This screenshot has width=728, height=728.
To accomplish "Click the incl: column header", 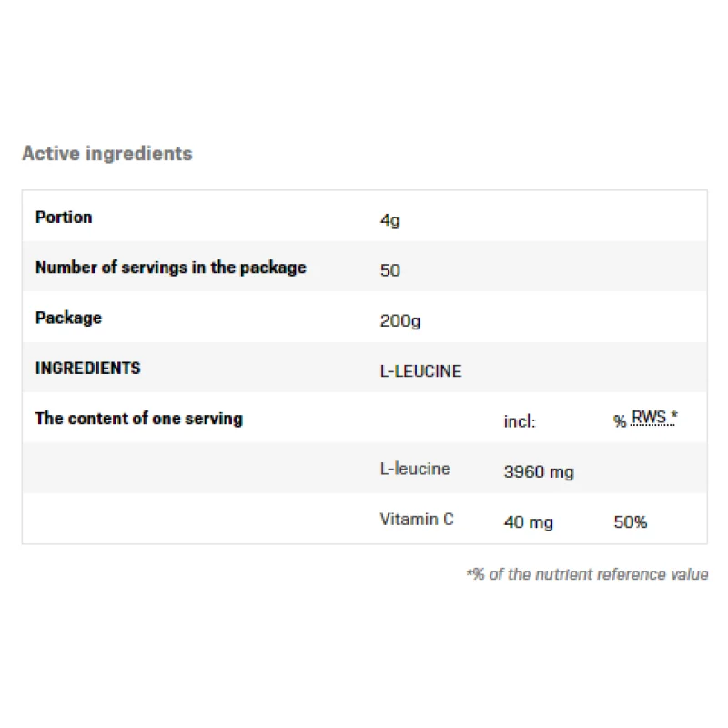I will pyautogui.click(x=520, y=421).
